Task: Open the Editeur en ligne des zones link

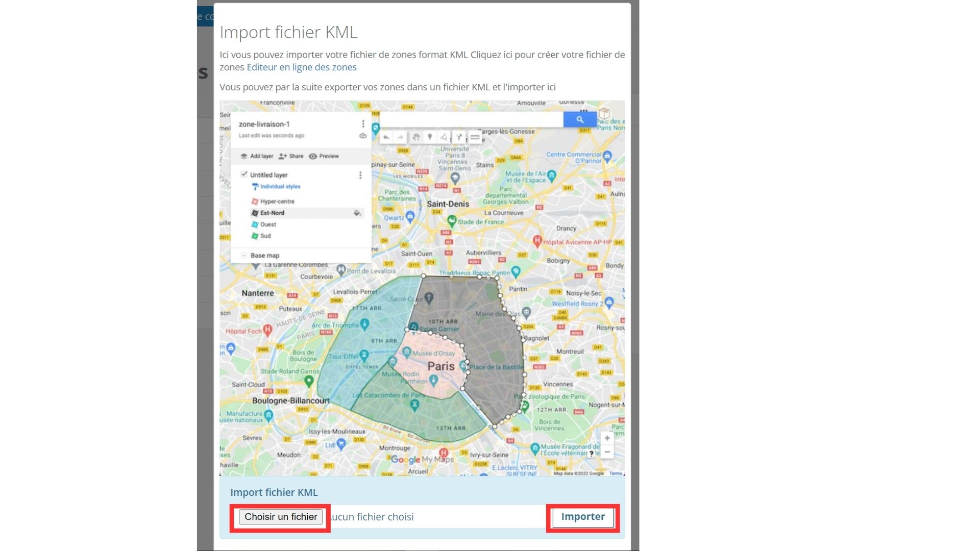Action: [301, 67]
